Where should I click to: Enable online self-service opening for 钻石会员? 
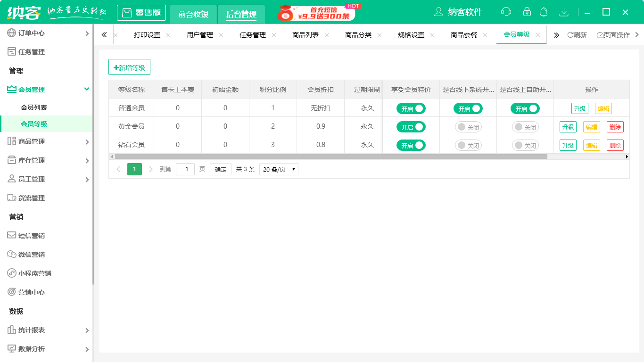coord(525,146)
